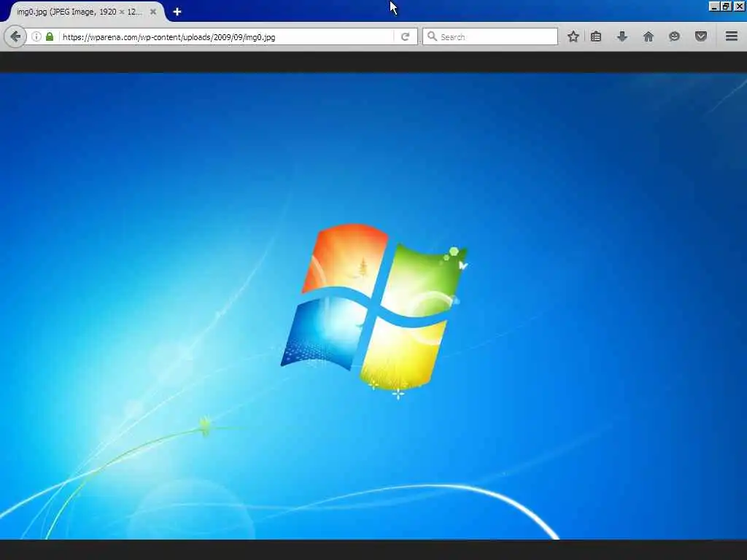This screenshot has width=747, height=560.
Task: Close the Firefox window
Action: (x=740, y=7)
